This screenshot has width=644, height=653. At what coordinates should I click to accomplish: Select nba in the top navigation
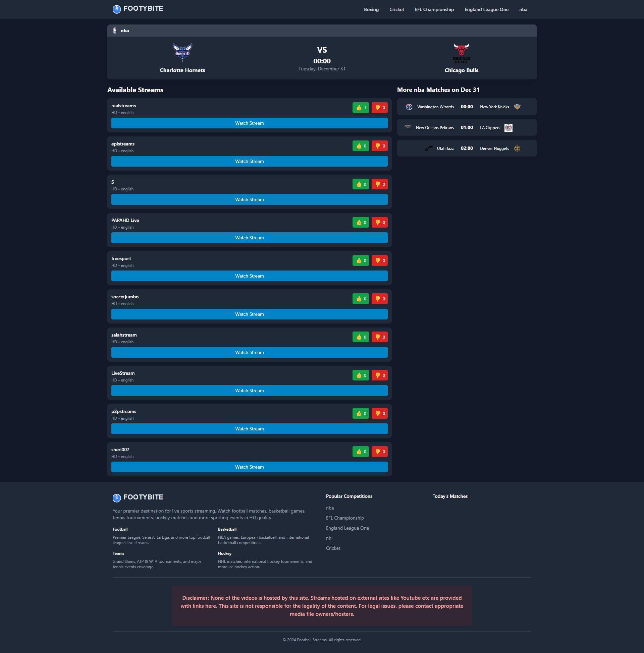[x=523, y=9]
